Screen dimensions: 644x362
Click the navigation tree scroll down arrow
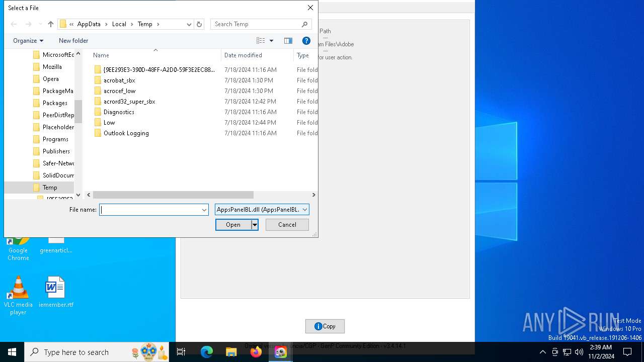click(78, 195)
